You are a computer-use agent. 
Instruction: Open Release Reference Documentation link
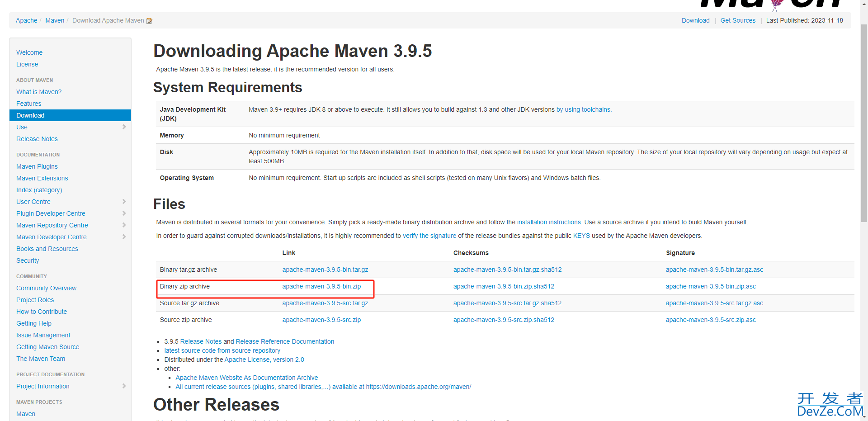285,341
